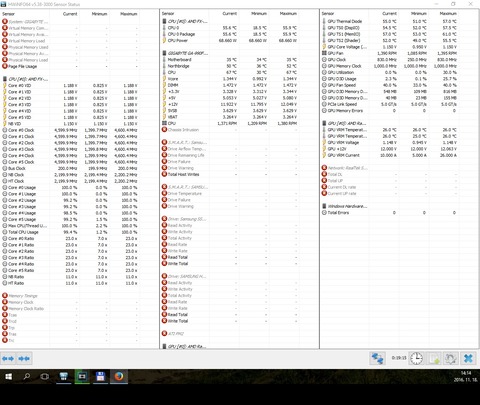Click the red X icon beside Total DL
The image size is (480, 405).
point(324,174)
